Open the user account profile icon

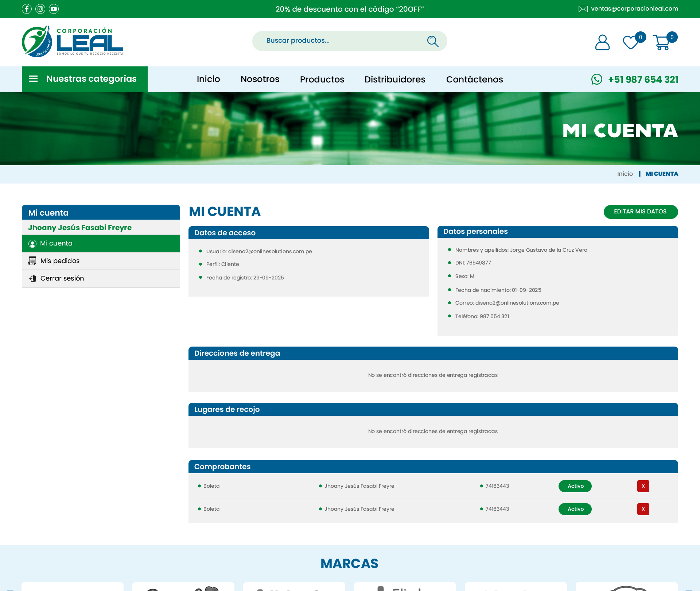(602, 42)
